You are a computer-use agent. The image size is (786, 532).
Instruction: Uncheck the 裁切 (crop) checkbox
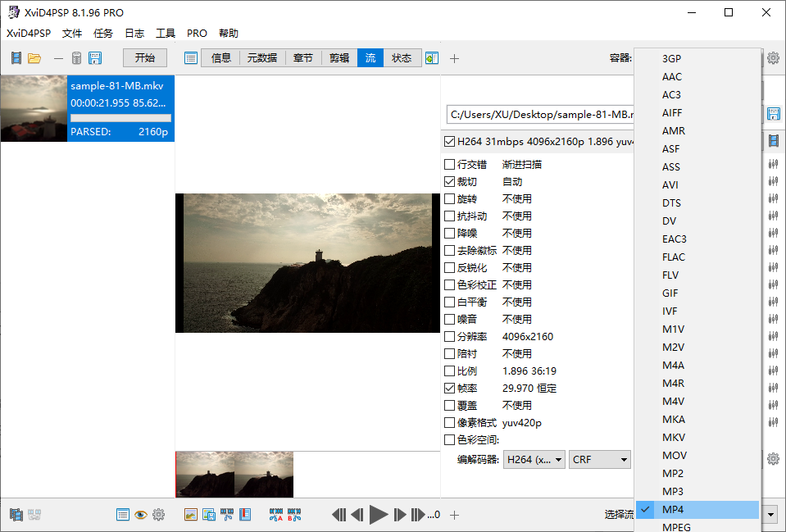(449, 182)
